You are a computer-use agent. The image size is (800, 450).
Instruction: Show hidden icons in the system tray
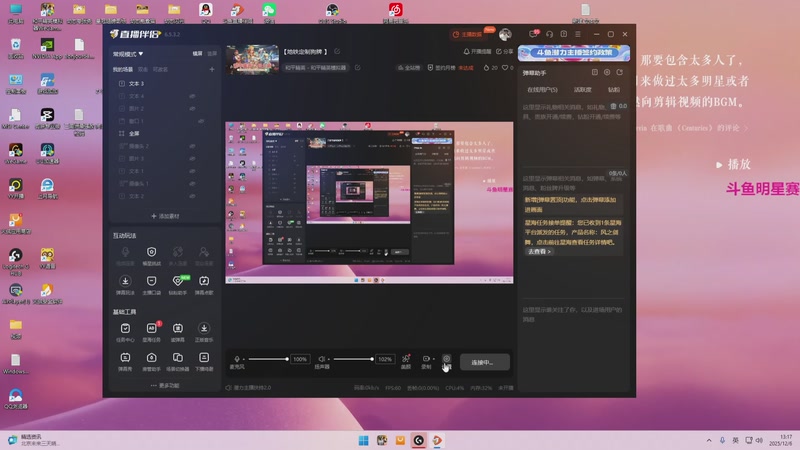point(709,440)
